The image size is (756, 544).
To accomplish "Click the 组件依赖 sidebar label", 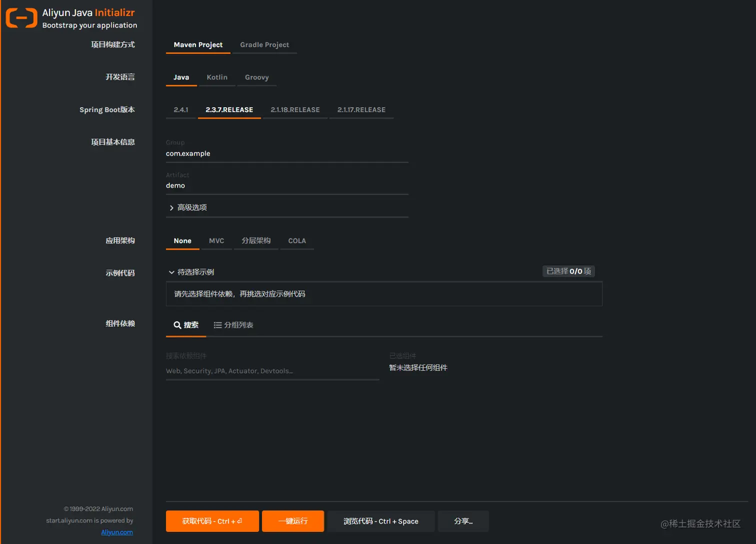I will (120, 323).
